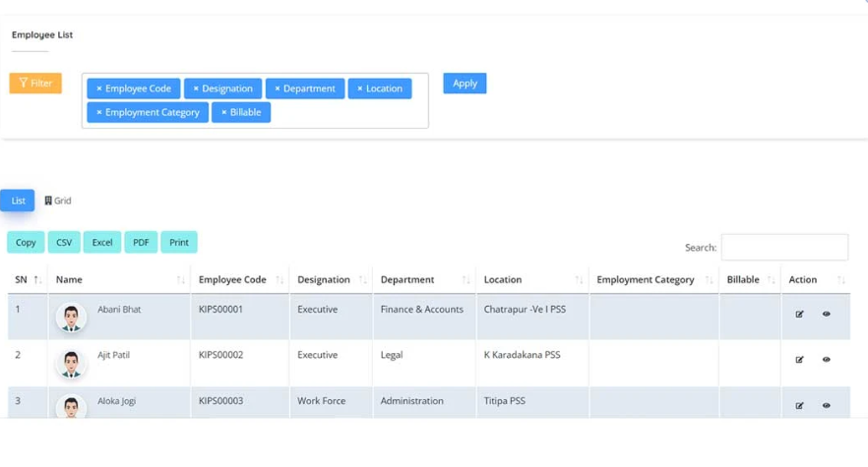Viewport: 868px width, 467px height.
Task: Click the Employee List heading
Action: pos(42,34)
